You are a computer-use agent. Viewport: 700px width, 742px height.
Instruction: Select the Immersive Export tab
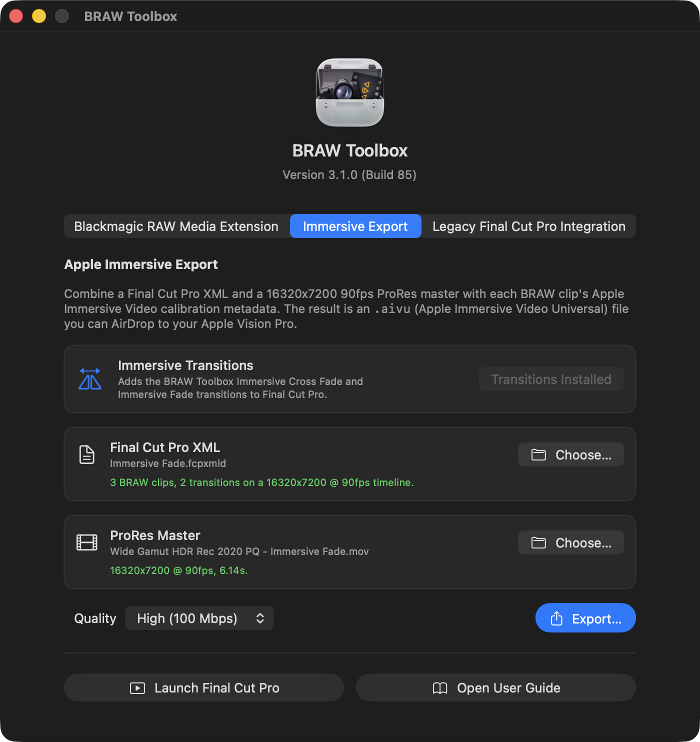pos(355,226)
